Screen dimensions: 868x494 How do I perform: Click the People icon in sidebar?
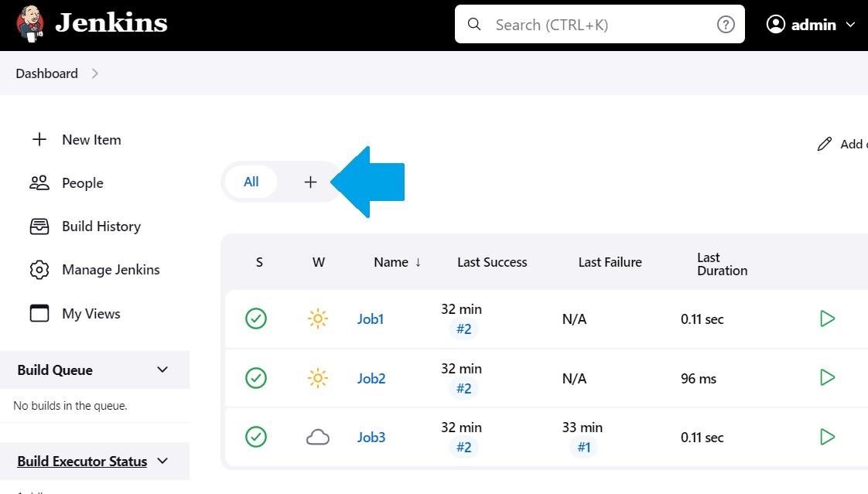[39, 182]
